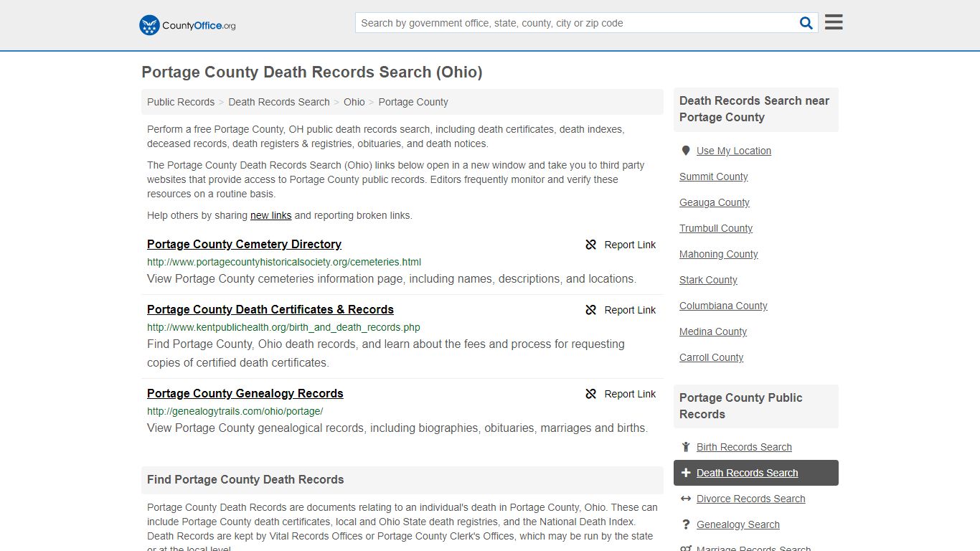Go to Public Records breadcrumb
The image size is (980, 551).
tap(181, 102)
